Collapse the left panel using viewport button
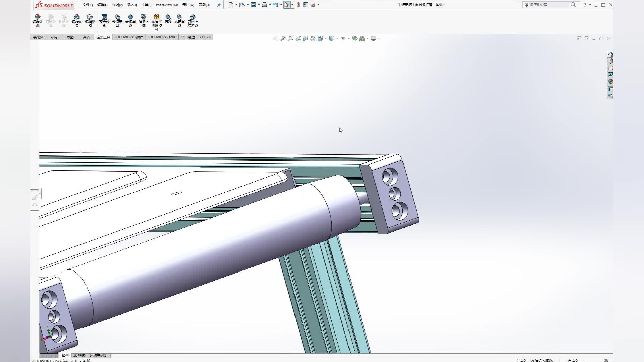The image size is (644, 362). tap(579, 38)
